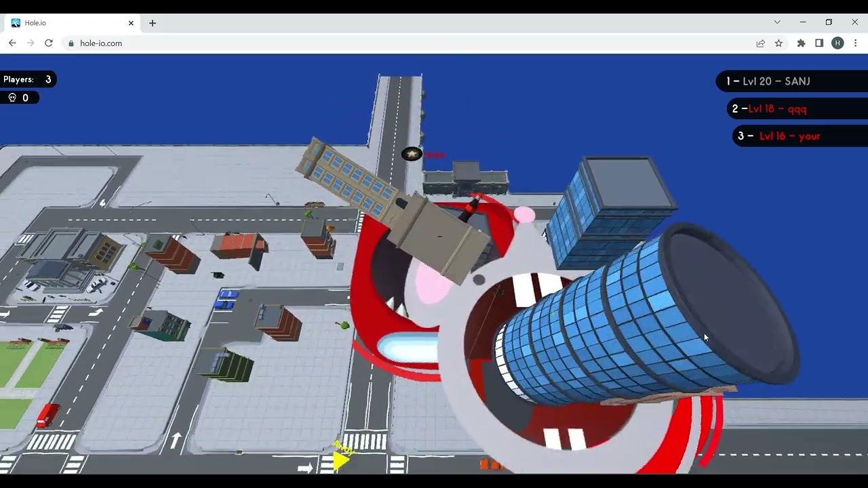Click the browser back arrow
Screen dimensions: 868x488
pyautogui.click(x=12, y=43)
